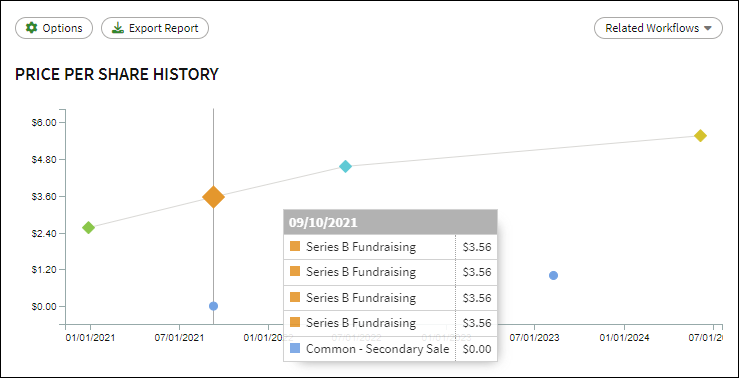
Task: Click the Export Report button
Action: pyautogui.click(x=155, y=28)
